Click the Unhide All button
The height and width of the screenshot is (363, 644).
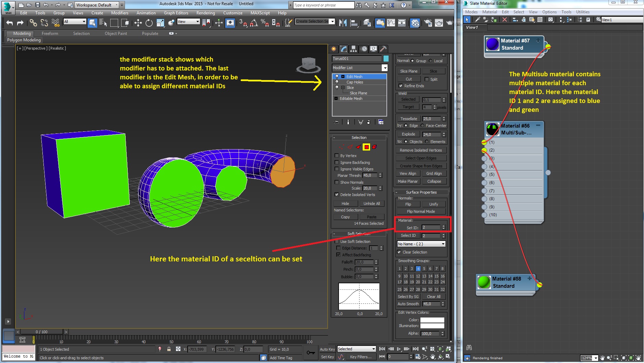click(x=372, y=204)
